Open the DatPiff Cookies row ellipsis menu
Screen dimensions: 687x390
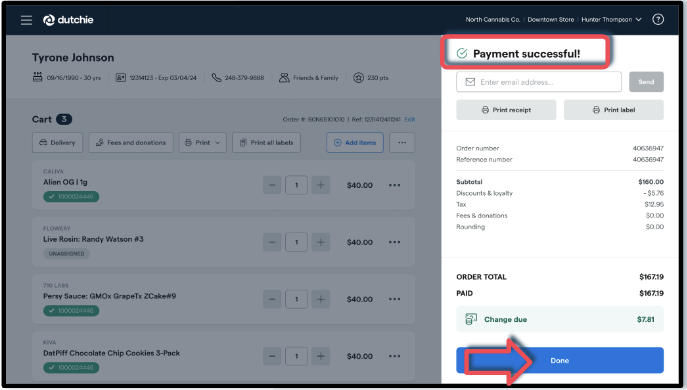[x=394, y=356]
